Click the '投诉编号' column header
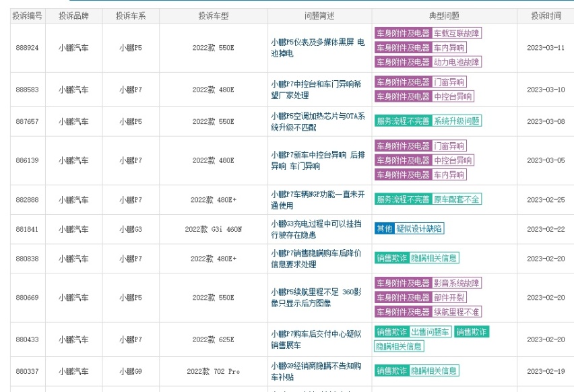Screen dimensions: 574x392 point(28,15)
